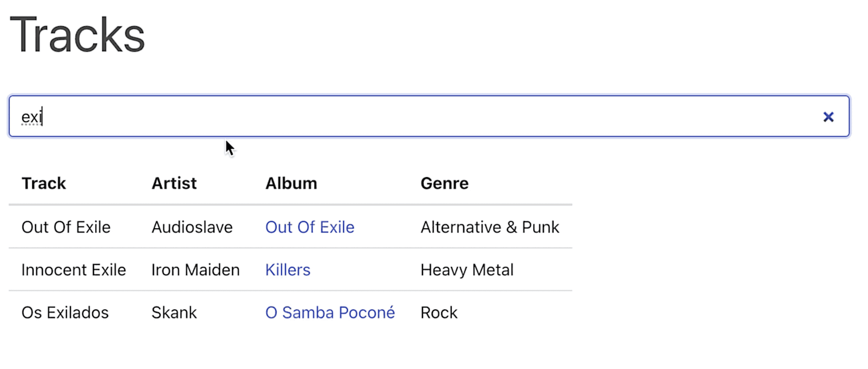
Task: Select the Album column header
Action: (x=291, y=183)
